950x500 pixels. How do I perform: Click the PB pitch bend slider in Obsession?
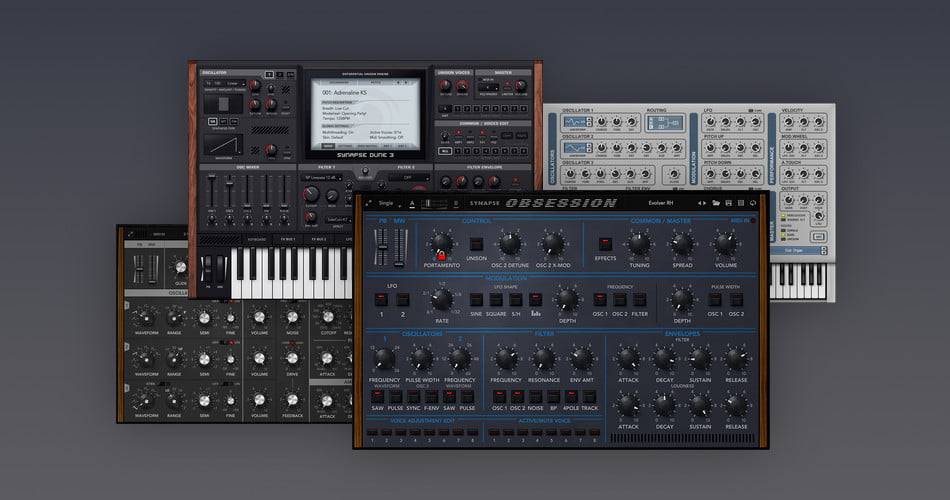(383, 247)
